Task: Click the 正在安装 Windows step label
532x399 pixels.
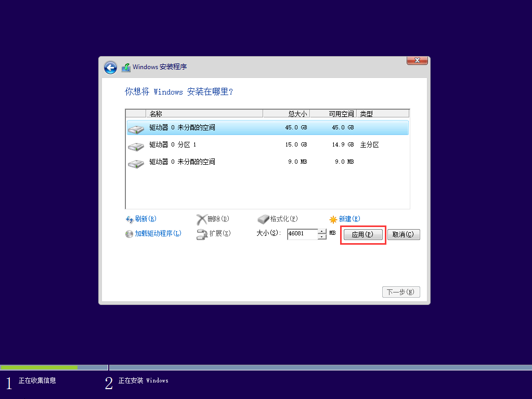Action: tap(143, 381)
